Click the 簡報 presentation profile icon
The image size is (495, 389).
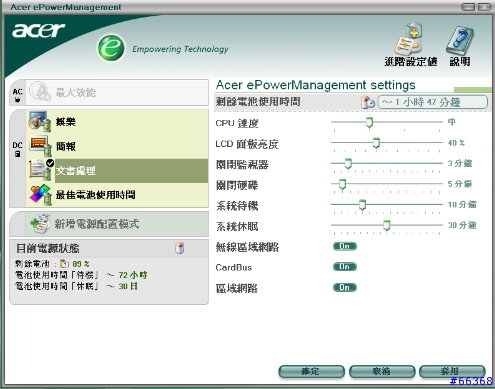(40, 146)
